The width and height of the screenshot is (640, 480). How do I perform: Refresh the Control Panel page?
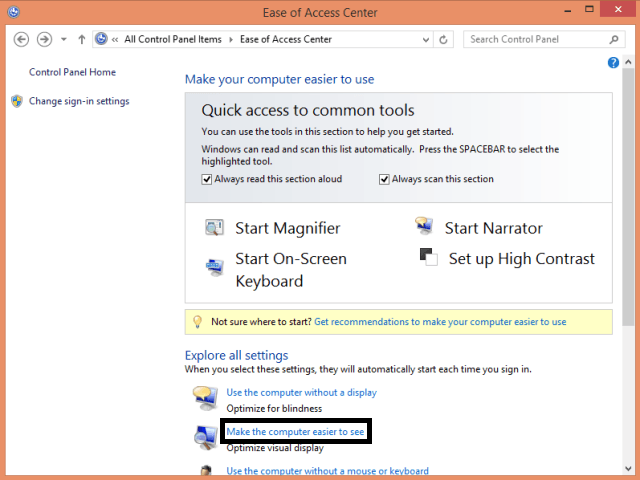pos(443,40)
